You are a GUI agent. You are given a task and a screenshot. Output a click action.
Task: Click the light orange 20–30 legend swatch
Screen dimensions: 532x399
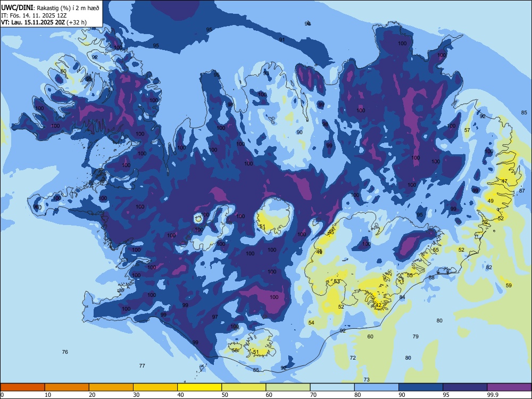tap(111, 387)
